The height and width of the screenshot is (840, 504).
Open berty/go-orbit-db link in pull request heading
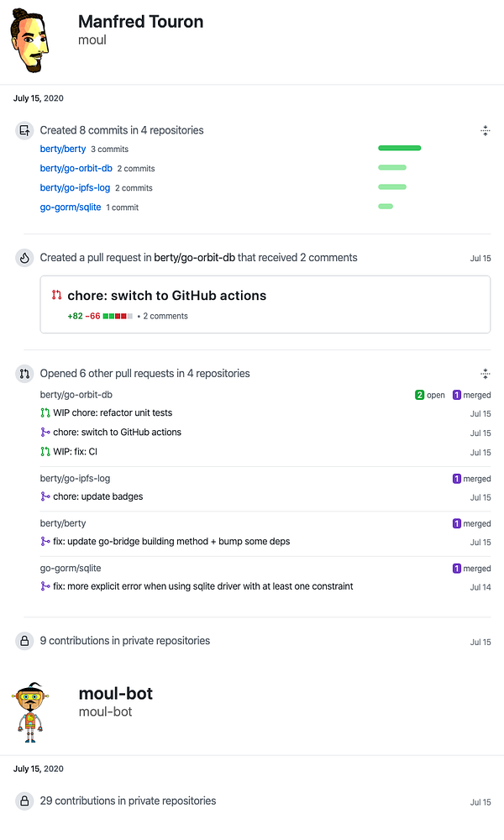tap(194, 258)
